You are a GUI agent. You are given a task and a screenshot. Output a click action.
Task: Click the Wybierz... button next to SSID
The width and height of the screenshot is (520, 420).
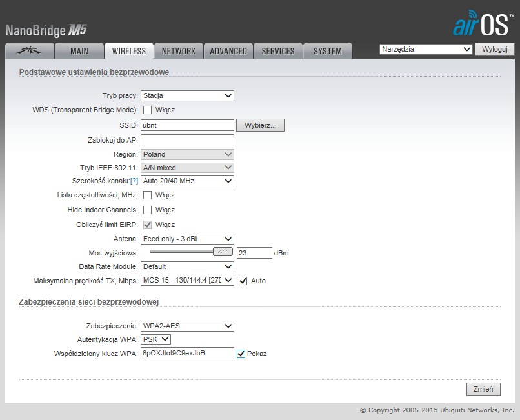point(261,125)
